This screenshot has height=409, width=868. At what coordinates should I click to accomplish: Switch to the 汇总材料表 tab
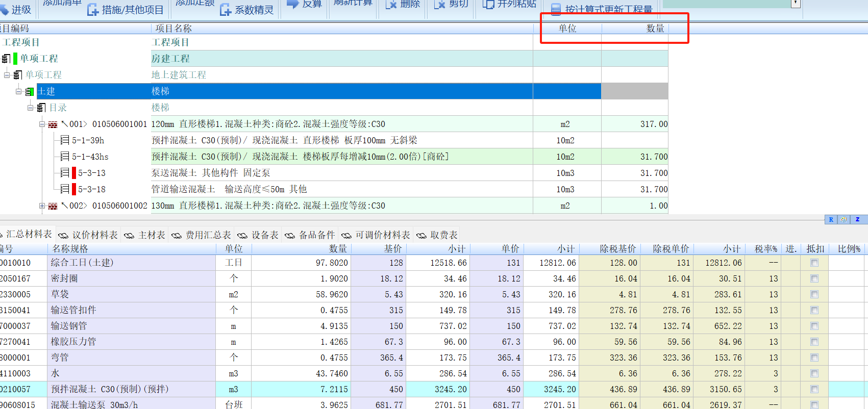point(28,234)
